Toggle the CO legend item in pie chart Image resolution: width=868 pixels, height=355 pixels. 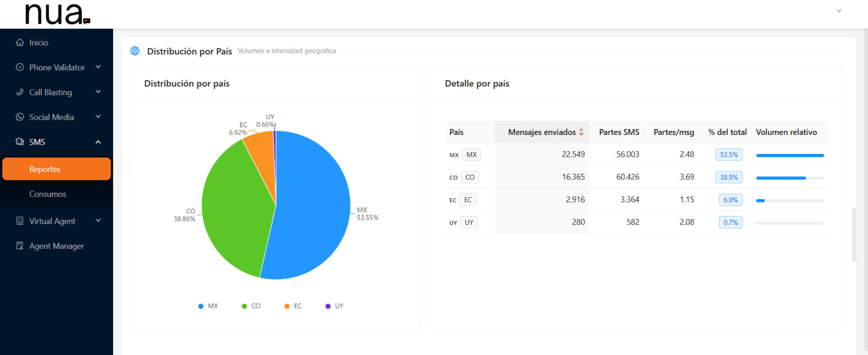(251, 306)
